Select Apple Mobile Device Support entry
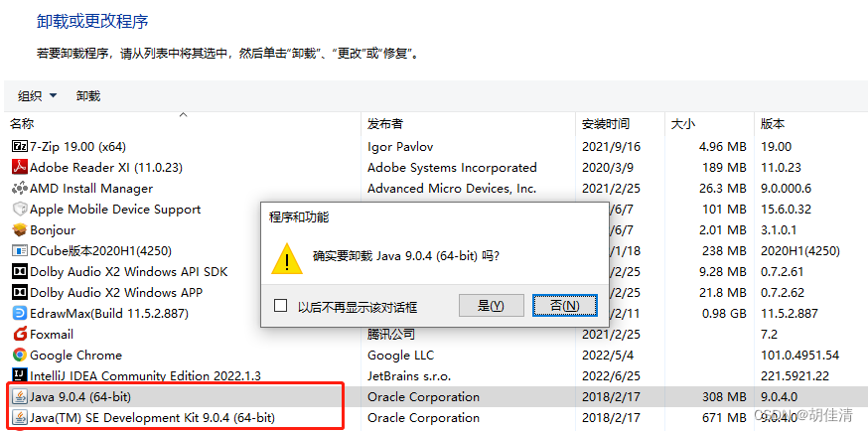 (115, 210)
